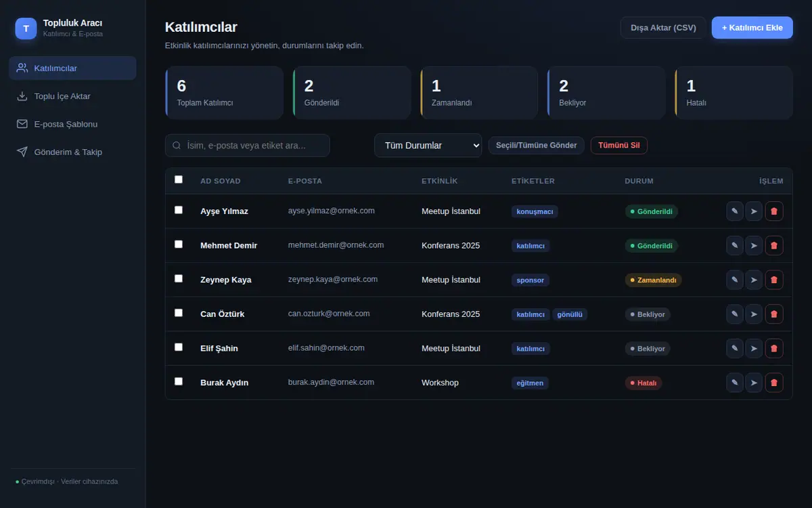Click the 'gönüllü' tag on Can Öztürk
812x508 pixels.
click(x=570, y=314)
